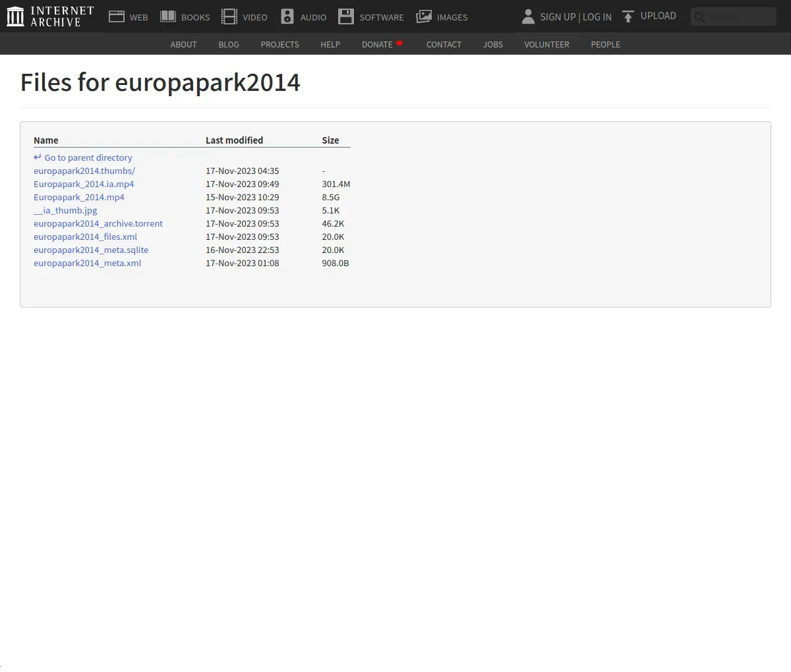This screenshot has height=672, width=791.
Task: Open the PEOPLE page
Action: [605, 45]
